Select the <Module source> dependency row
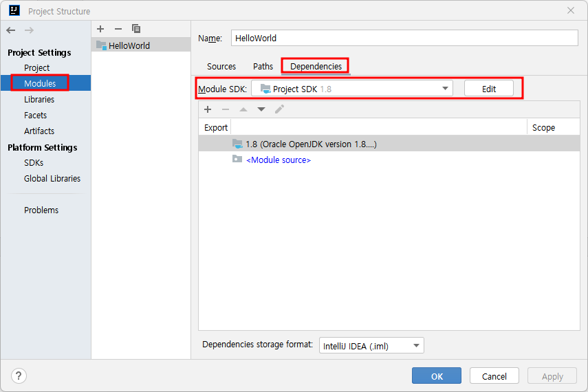 tap(389, 160)
